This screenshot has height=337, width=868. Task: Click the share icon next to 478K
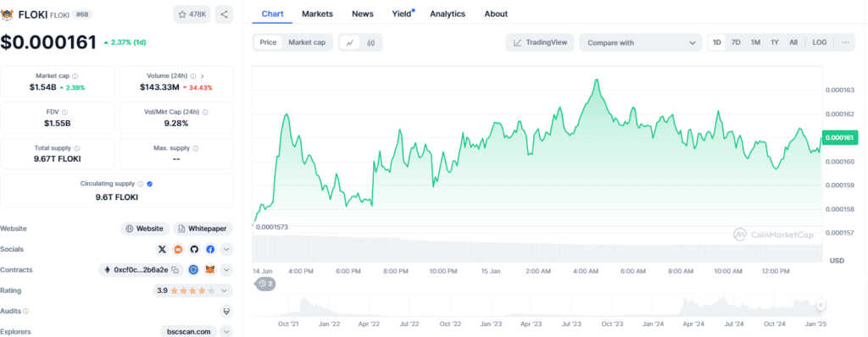(224, 14)
